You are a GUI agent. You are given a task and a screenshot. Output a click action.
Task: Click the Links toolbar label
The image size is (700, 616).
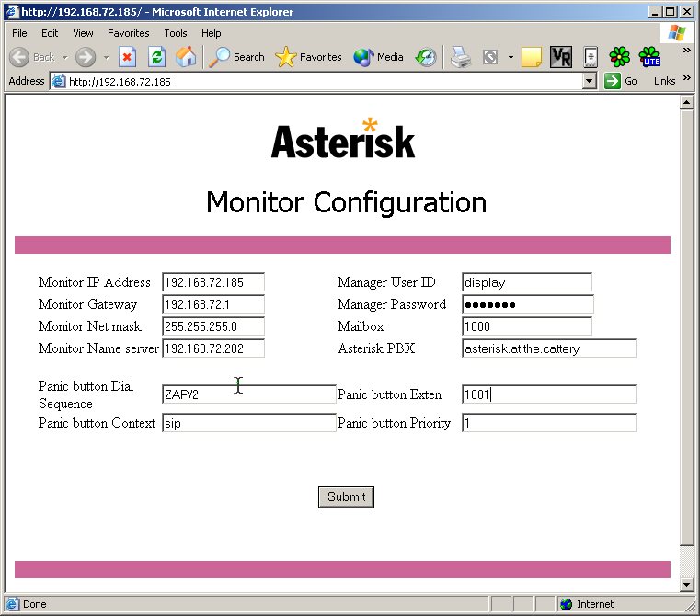coord(664,81)
